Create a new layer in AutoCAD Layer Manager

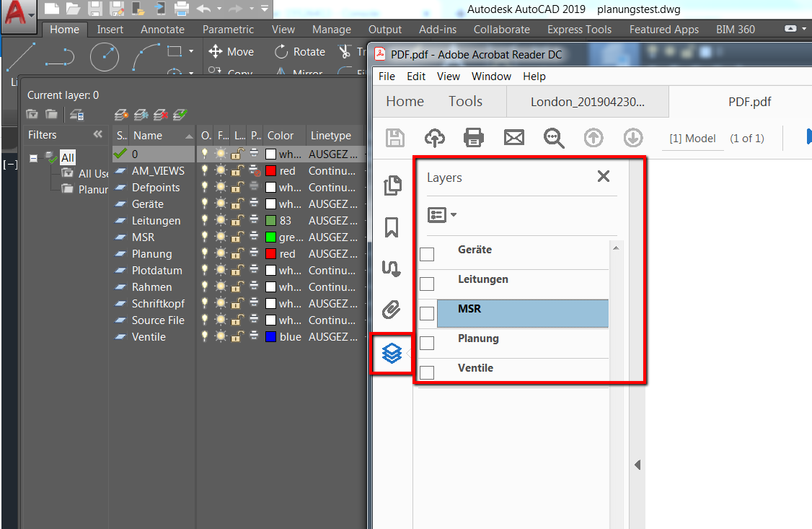click(x=120, y=114)
